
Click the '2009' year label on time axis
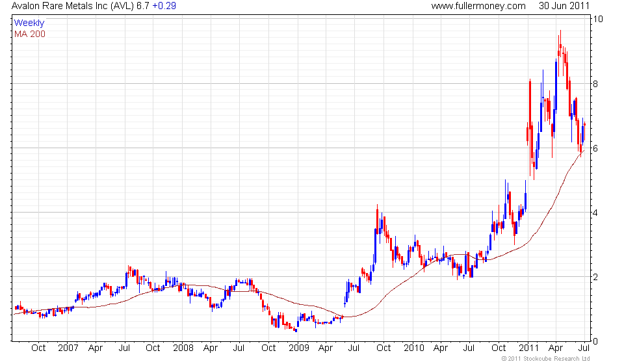point(298,348)
